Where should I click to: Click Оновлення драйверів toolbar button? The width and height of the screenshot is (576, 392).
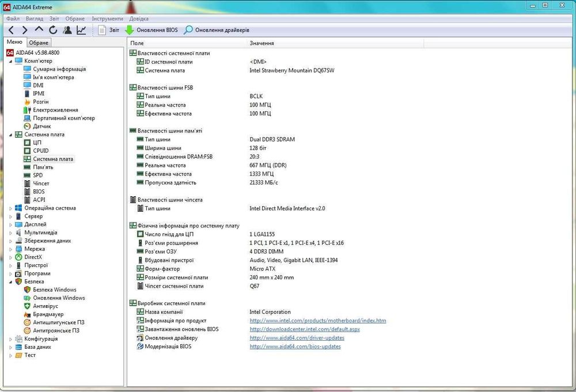tap(217, 30)
